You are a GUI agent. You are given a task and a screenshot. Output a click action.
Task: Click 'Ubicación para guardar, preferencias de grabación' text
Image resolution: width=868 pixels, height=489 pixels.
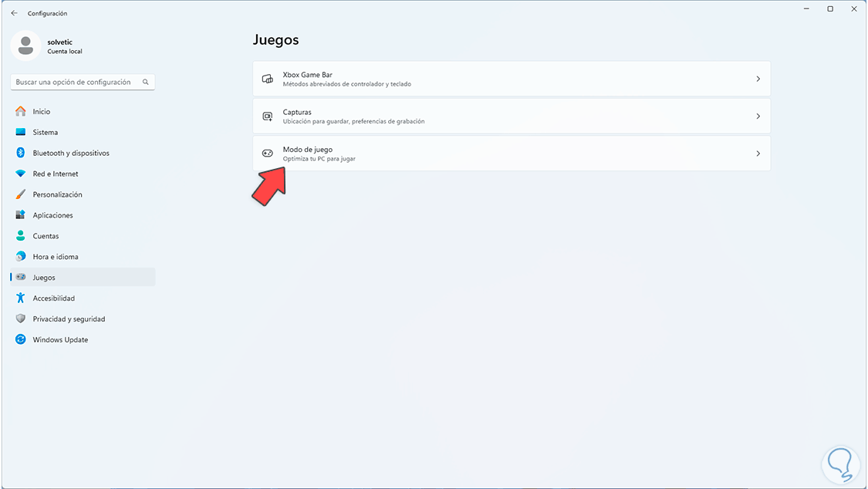pyautogui.click(x=353, y=121)
